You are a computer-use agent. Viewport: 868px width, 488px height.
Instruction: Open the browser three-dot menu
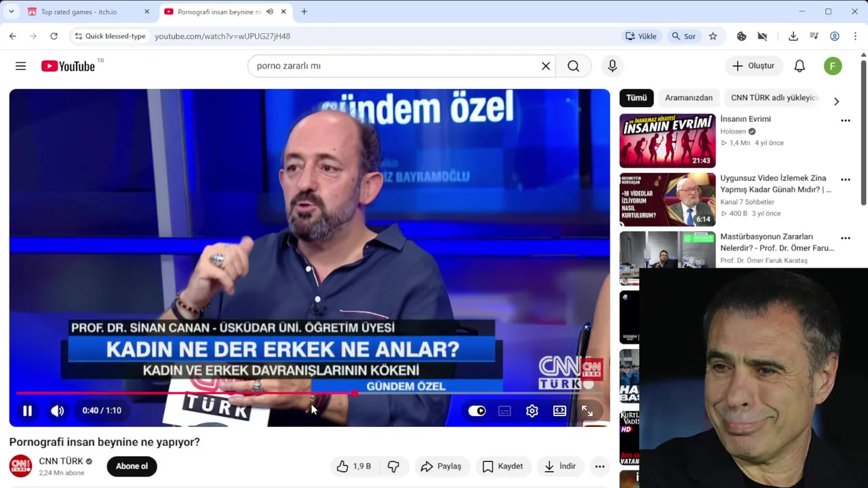(x=855, y=36)
